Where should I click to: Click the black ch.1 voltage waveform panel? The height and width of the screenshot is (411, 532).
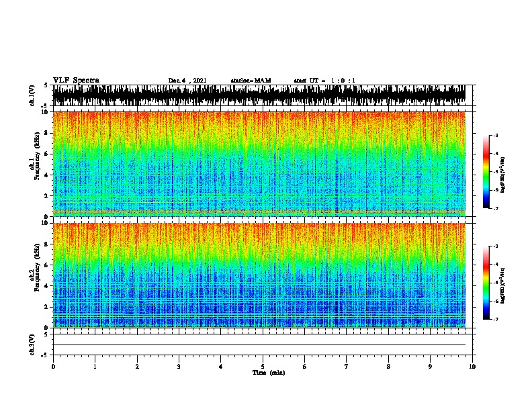click(259, 95)
